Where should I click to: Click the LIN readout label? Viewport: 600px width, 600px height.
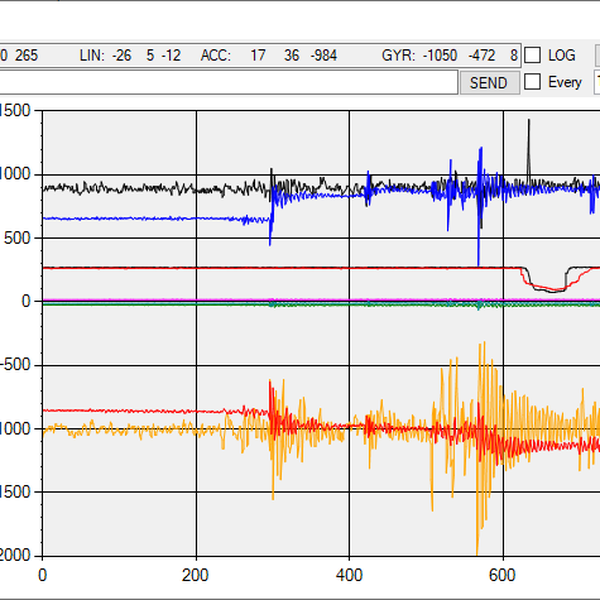(91, 56)
